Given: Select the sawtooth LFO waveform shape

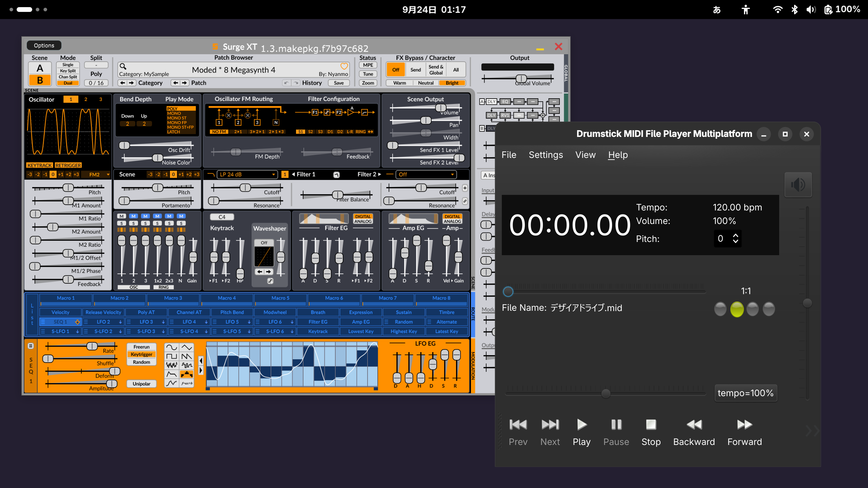Looking at the screenshot, I should 186,356.
